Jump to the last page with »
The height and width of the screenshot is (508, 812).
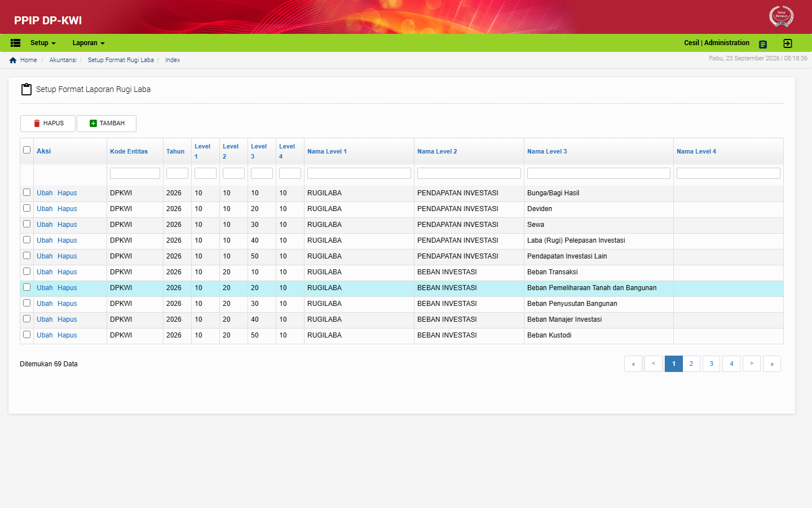(772, 364)
